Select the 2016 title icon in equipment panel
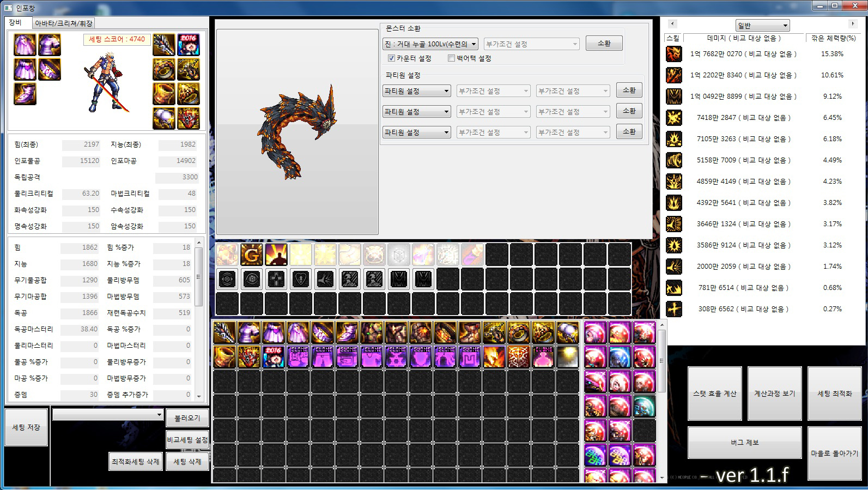Viewport: 868px width, 490px height. (189, 45)
